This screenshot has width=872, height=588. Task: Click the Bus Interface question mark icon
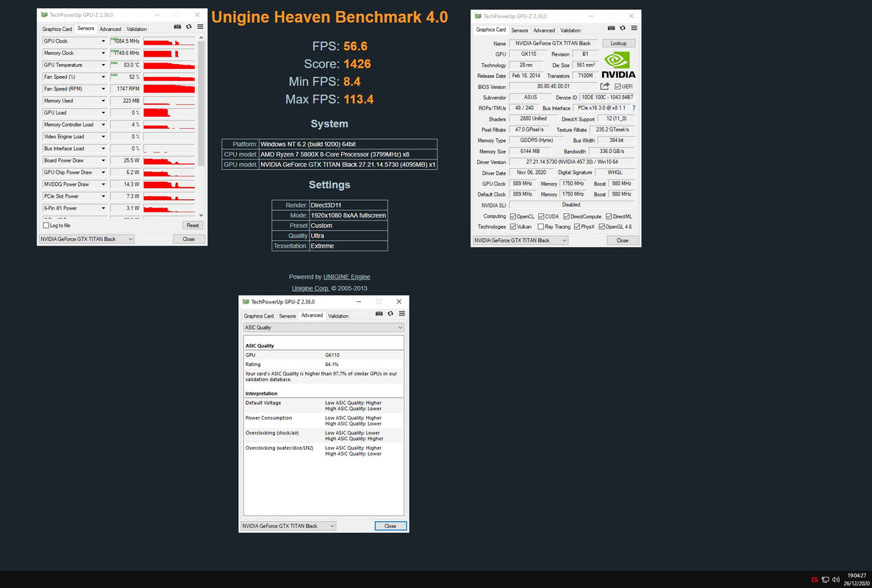[634, 108]
